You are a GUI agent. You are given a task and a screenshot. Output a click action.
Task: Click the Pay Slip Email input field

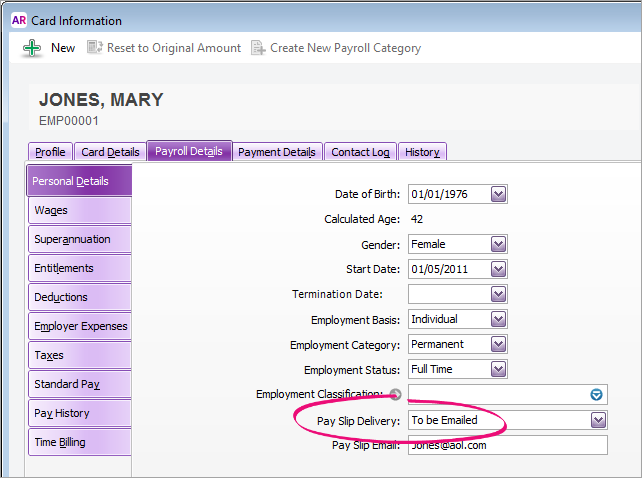click(x=507, y=445)
